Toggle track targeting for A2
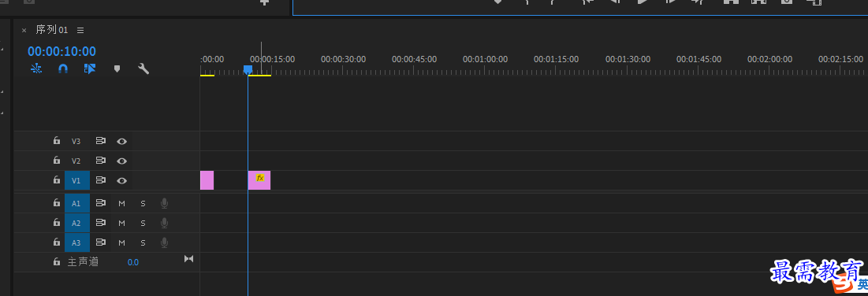The height and width of the screenshot is (296, 868). point(77,223)
